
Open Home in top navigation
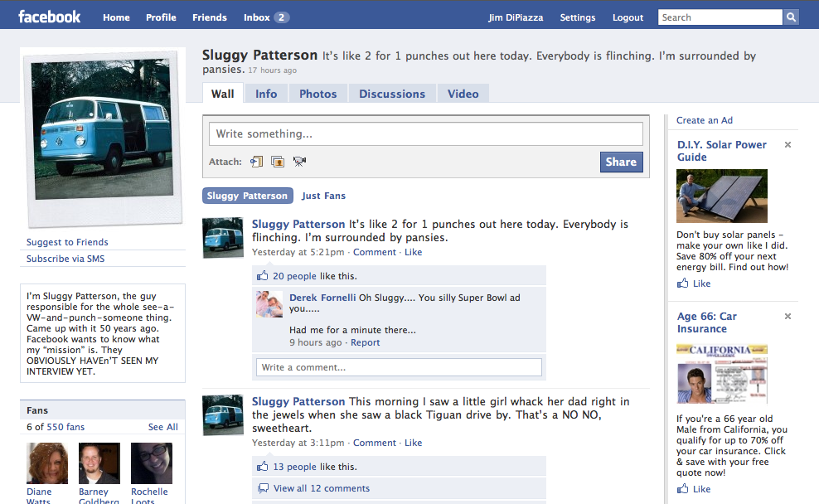[x=116, y=17]
